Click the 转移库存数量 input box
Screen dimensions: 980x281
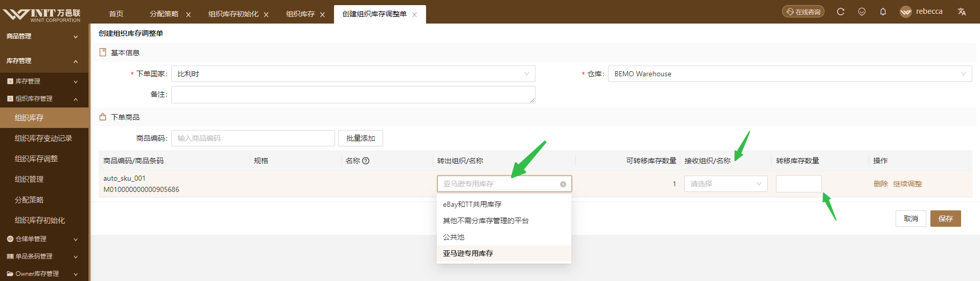pos(799,184)
